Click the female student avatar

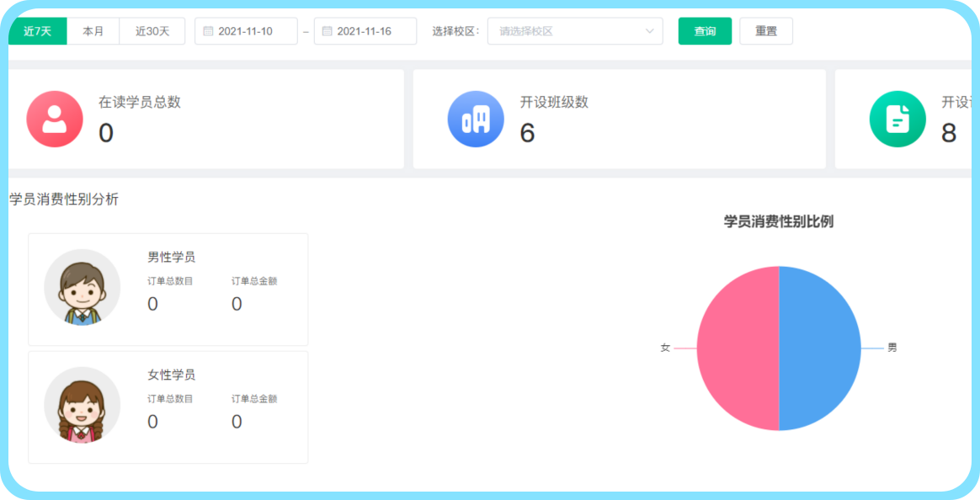pyautogui.click(x=82, y=406)
